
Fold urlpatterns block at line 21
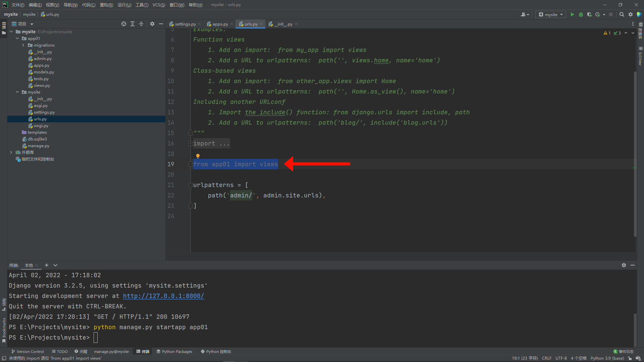click(x=191, y=185)
